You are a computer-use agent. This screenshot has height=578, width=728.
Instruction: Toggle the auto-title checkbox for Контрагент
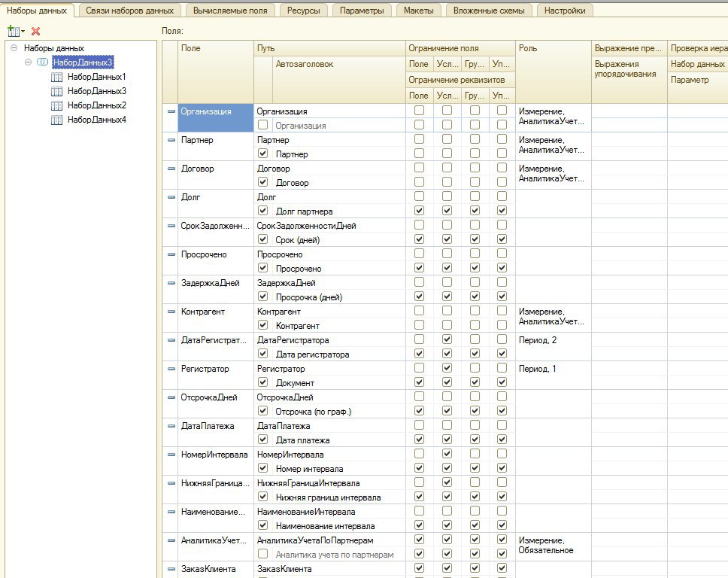point(262,324)
